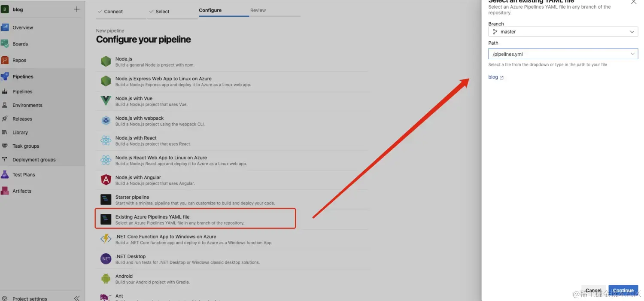Click the Vue template icon
The image size is (644, 301).
[106, 101]
